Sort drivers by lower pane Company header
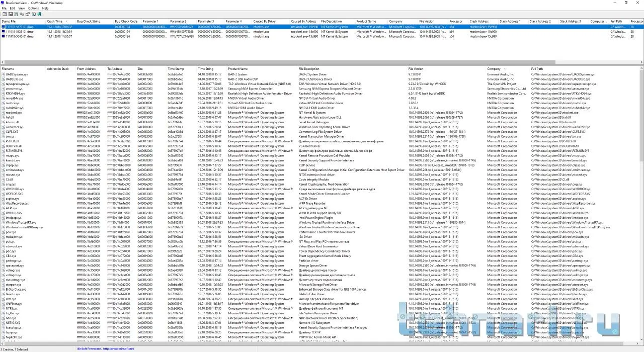644x352 pixels. 507,69
